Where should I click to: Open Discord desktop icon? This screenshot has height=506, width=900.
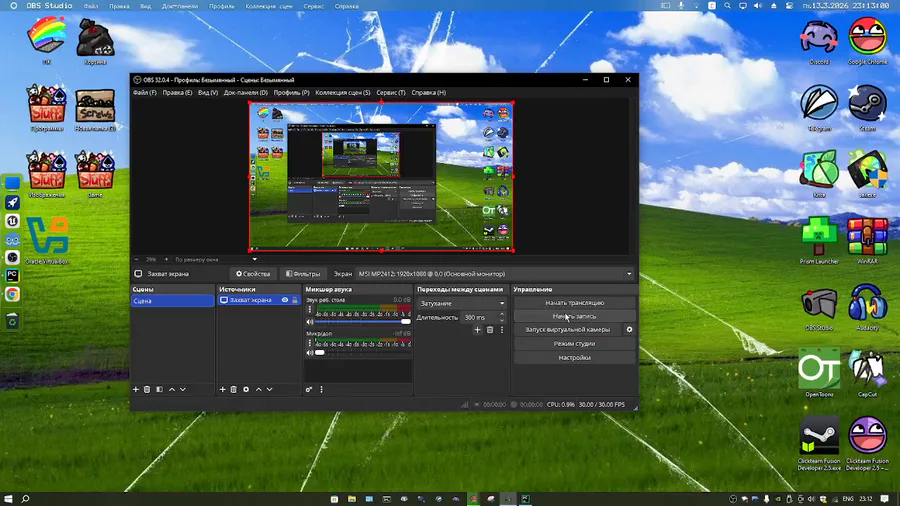pyautogui.click(x=819, y=42)
